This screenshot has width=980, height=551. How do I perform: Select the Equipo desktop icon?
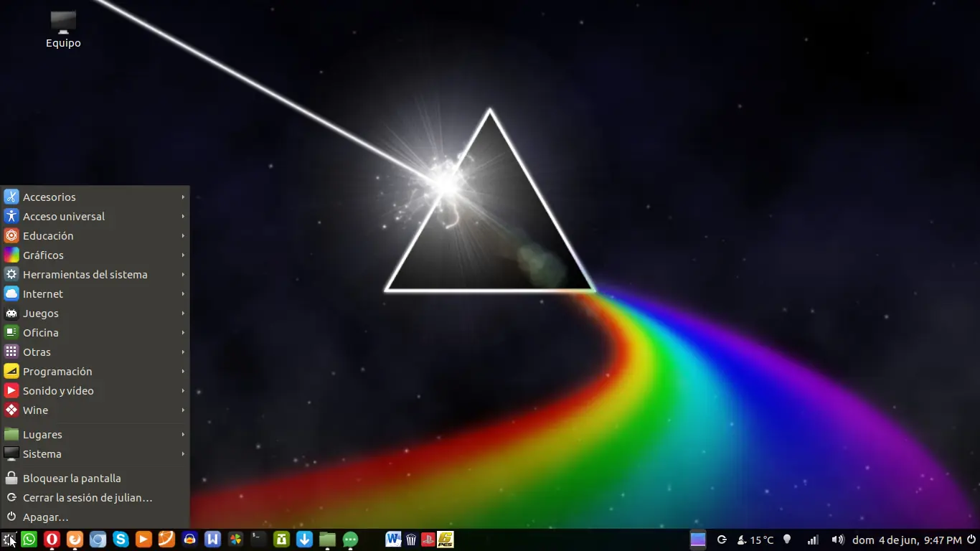click(63, 30)
